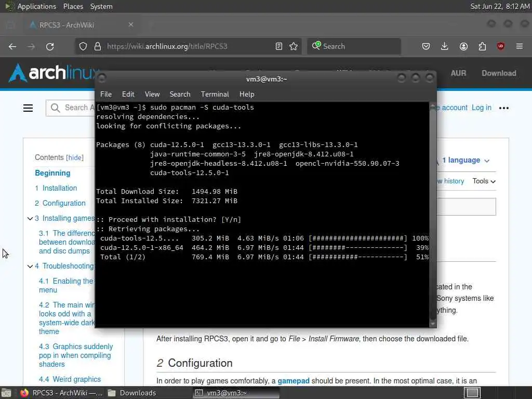This screenshot has height=399, width=532.
Task: Reload the ArchWiki page
Action: (x=50, y=46)
